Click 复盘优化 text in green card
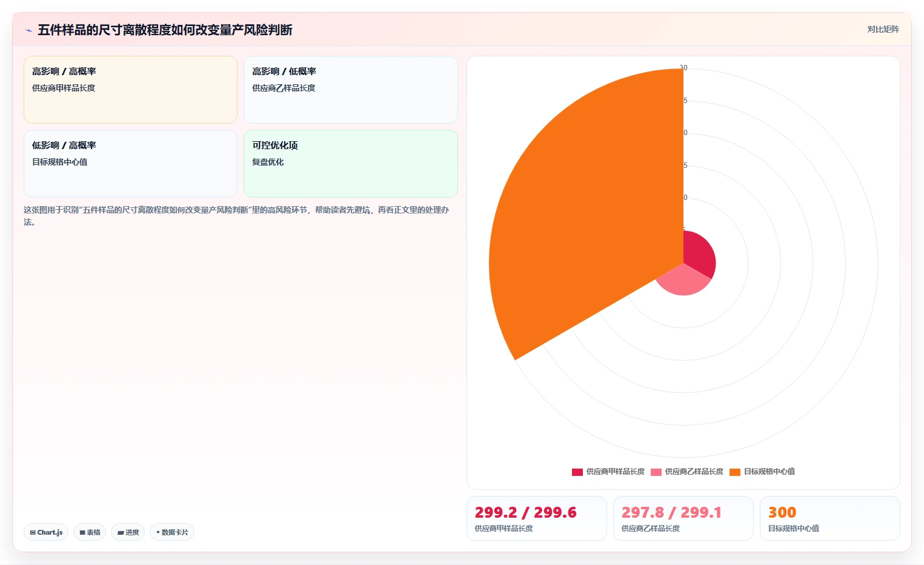This screenshot has height=565, width=924. (268, 162)
